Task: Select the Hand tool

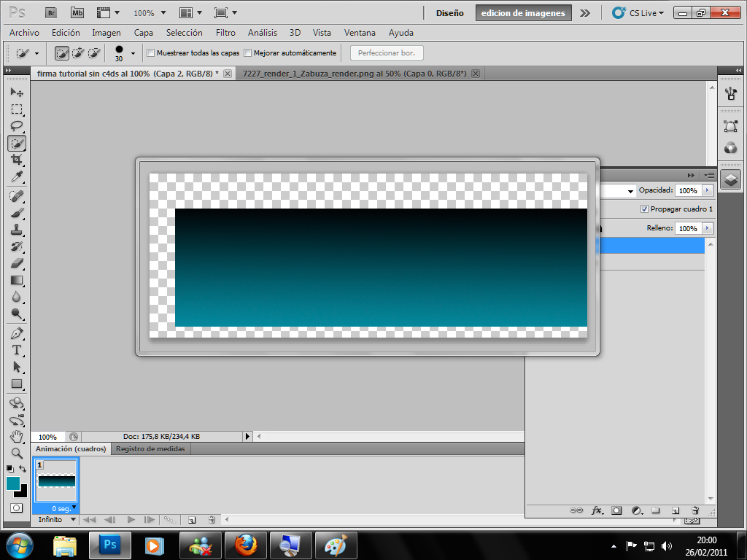Action: (x=17, y=436)
